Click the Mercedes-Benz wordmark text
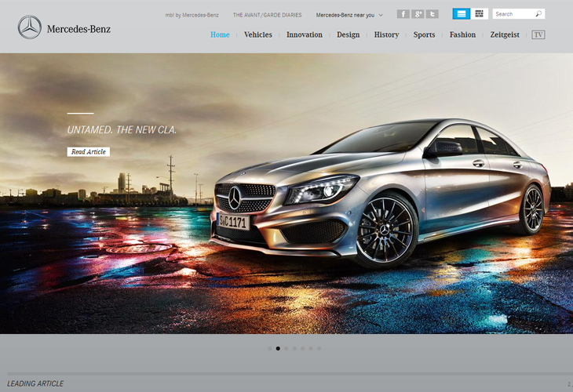The image size is (573, 392). pos(78,29)
